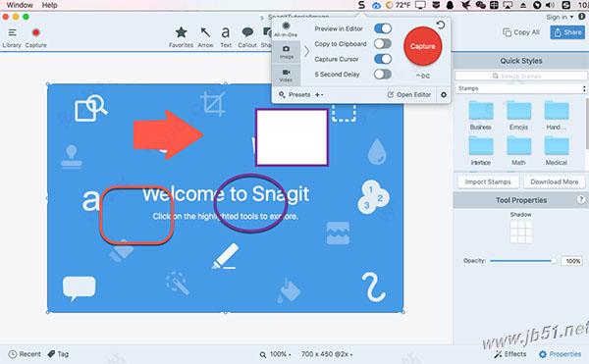Viewport: 589px width, 364px height.
Task: Open the Library panel
Action: (x=12, y=37)
